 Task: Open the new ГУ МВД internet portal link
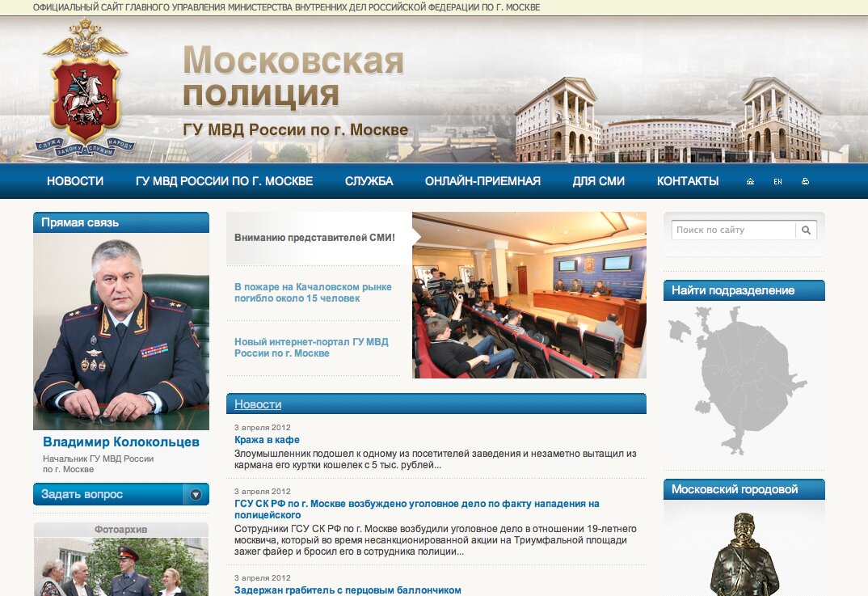click(x=310, y=347)
